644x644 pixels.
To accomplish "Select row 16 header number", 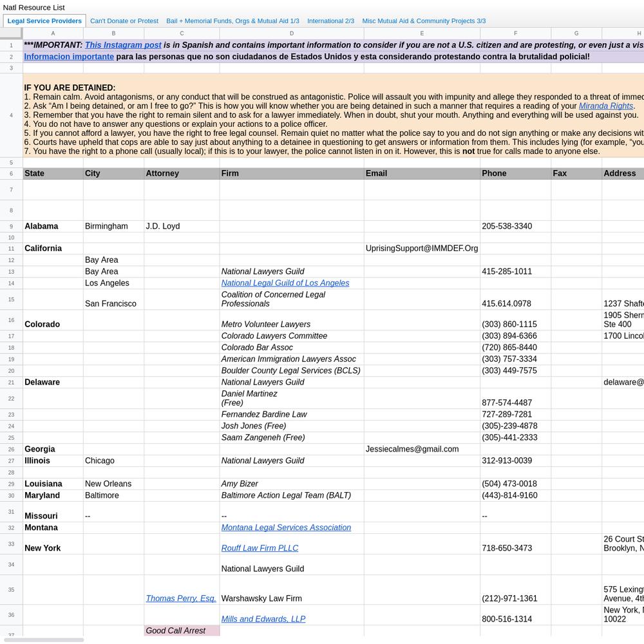I will click(11, 320).
